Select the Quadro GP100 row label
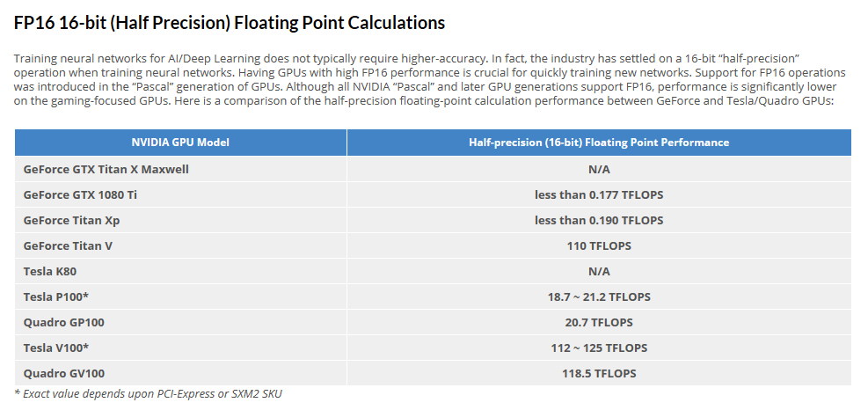 point(66,322)
